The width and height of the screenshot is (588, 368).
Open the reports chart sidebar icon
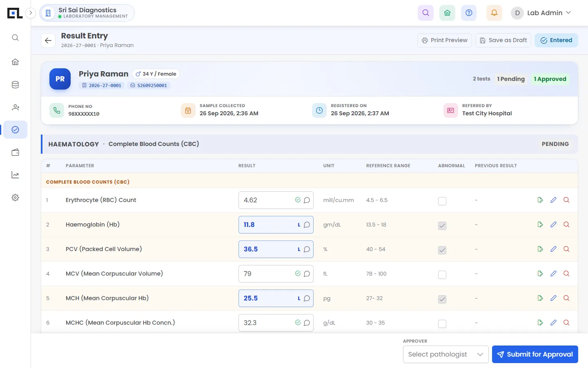coord(15,175)
